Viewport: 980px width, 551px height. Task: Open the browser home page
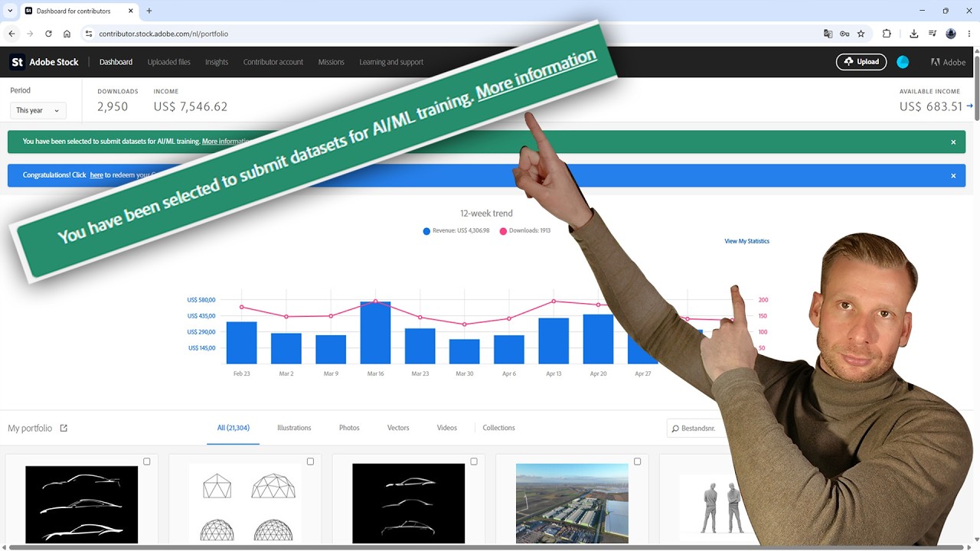tap(67, 34)
